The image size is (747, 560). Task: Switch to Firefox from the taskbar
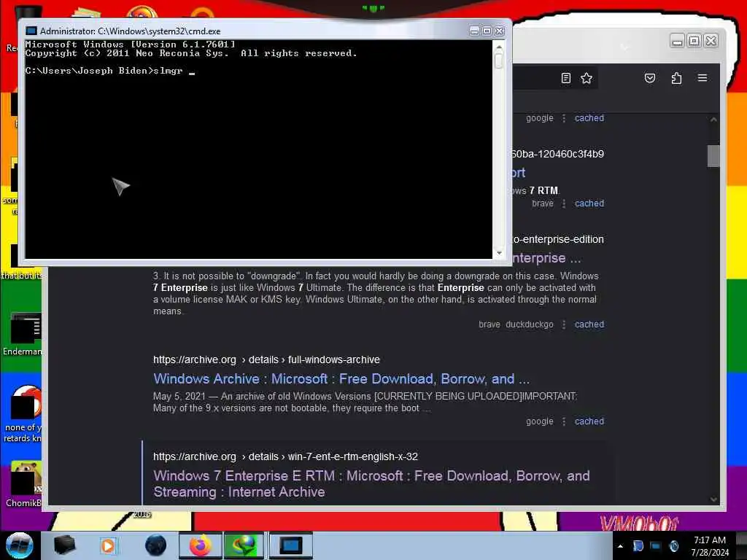(200, 545)
